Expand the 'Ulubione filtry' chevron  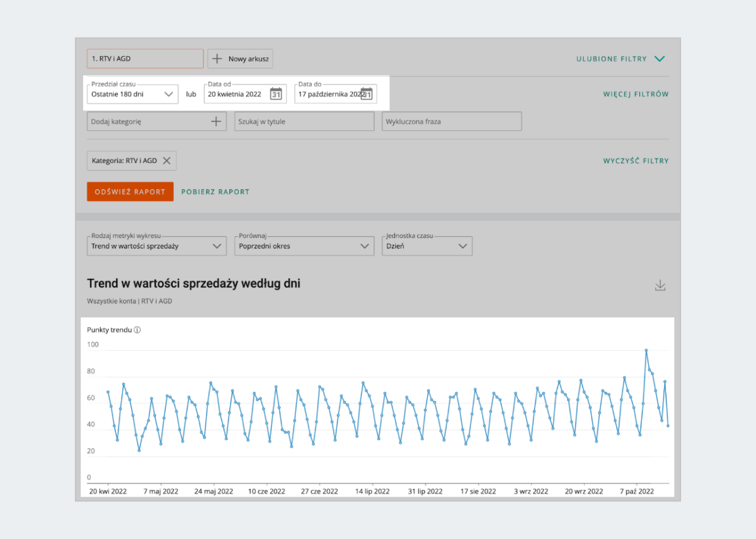[x=660, y=59]
